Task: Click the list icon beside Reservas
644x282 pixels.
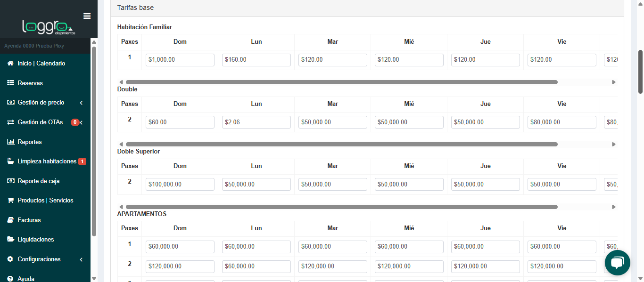Action: (10, 83)
